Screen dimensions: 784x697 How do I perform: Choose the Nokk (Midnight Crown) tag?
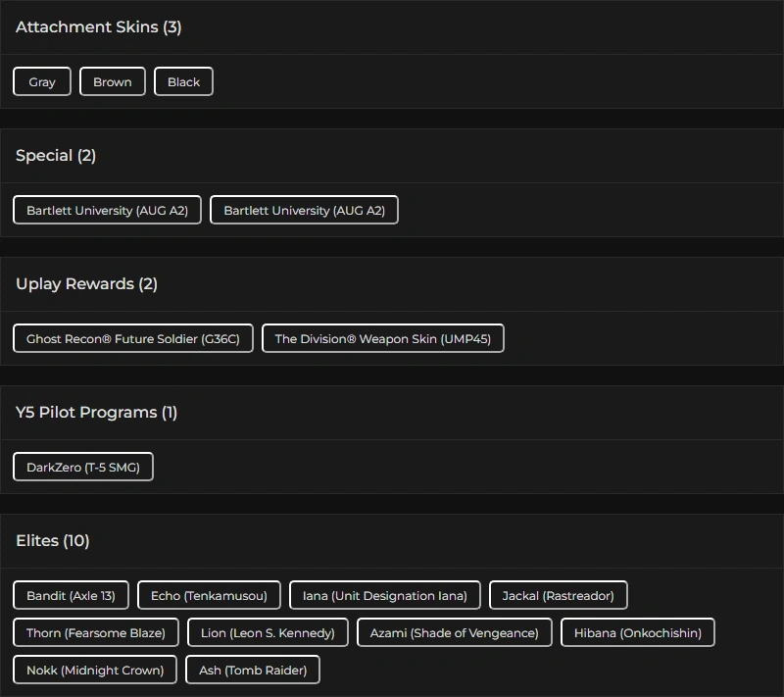tap(95, 670)
